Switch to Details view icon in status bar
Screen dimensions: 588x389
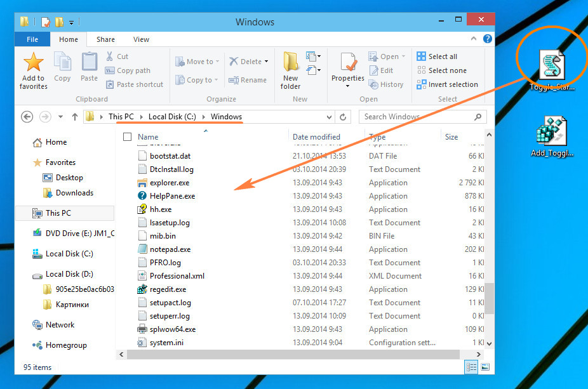[471, 367]
